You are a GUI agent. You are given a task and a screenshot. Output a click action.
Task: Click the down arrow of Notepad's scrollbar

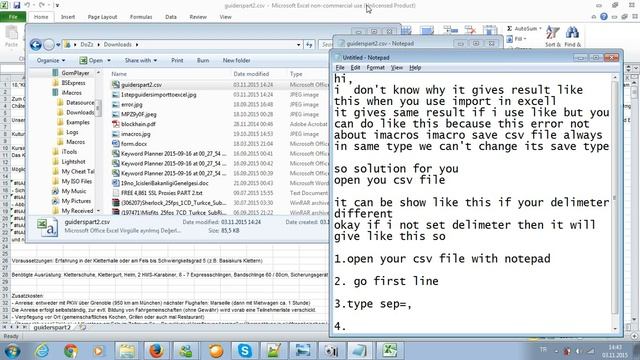pyautogui.click(x=615, y=329)
